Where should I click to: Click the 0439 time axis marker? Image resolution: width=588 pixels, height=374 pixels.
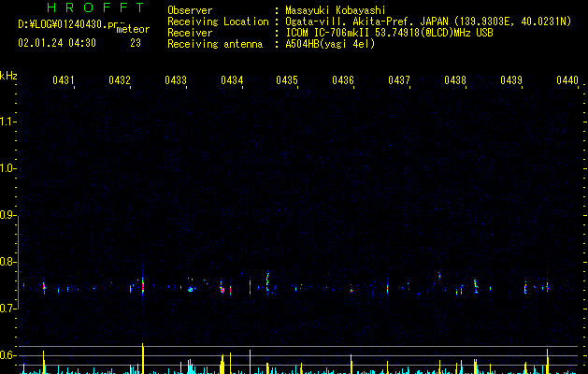point(511,79)
